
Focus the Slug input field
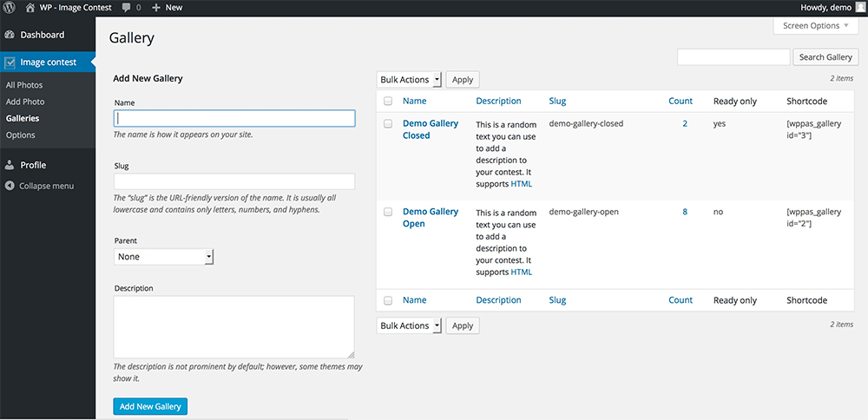coord(234,181)
